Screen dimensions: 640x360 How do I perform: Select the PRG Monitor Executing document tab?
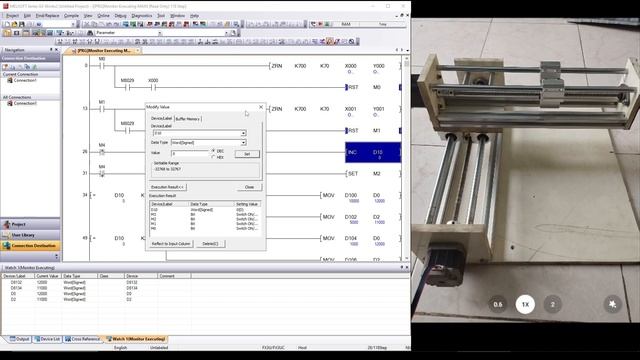click(x=104, y=51)
